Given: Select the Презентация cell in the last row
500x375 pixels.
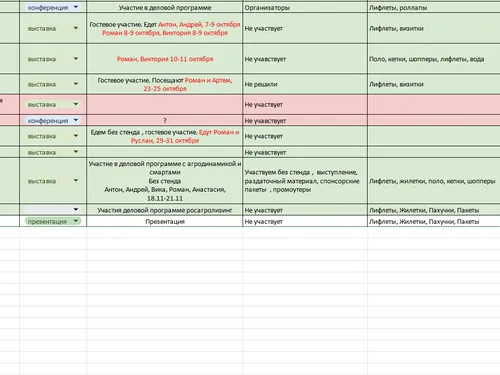Looking at the screenshot, I should 165,221.
